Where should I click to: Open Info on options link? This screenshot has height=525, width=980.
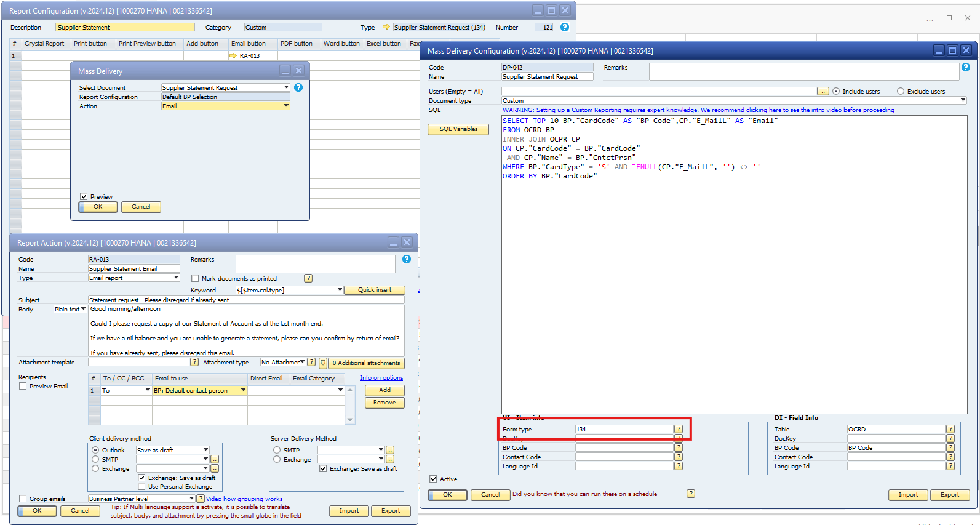coord(381,378)
